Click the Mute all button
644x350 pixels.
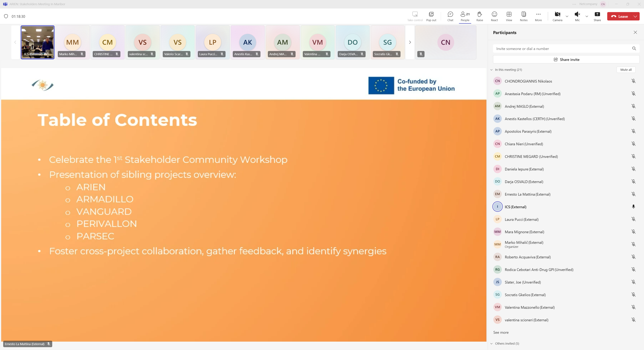tap(626, 70)
